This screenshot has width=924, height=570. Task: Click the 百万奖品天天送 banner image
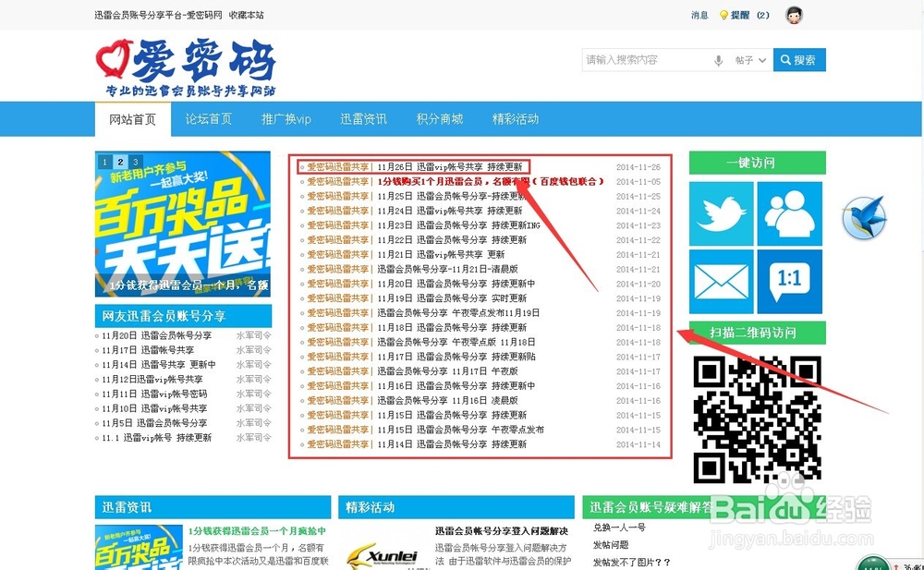coord(183,224)
